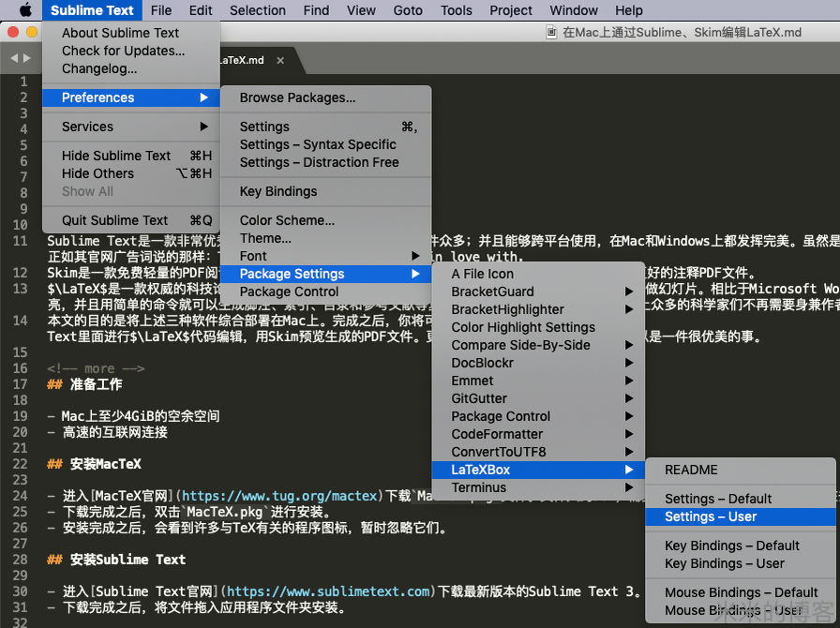Open Color Highlight Settings
Screen dimensions: 840x628
(x=523, y=327)
